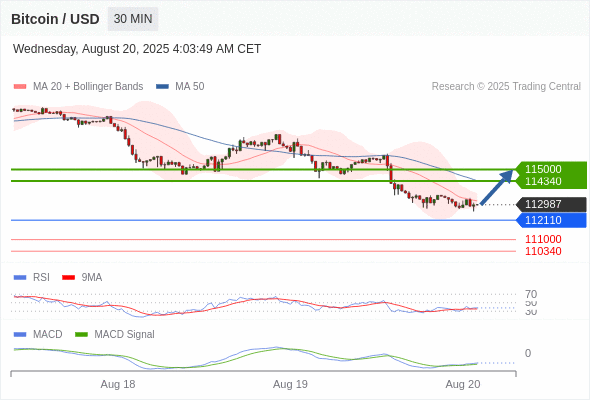
Task: Click the green 115000 resistance price tag
Action: (551, 169)
